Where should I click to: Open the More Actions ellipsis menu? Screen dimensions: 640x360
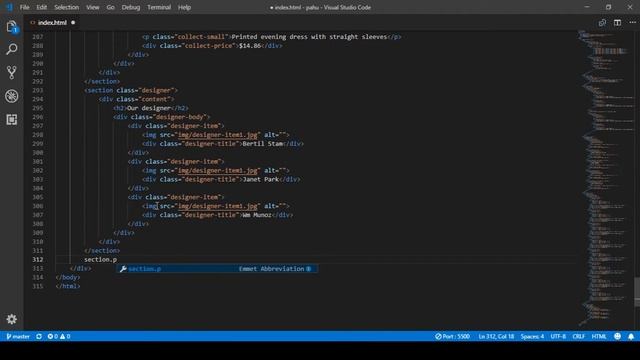point(632,23)
